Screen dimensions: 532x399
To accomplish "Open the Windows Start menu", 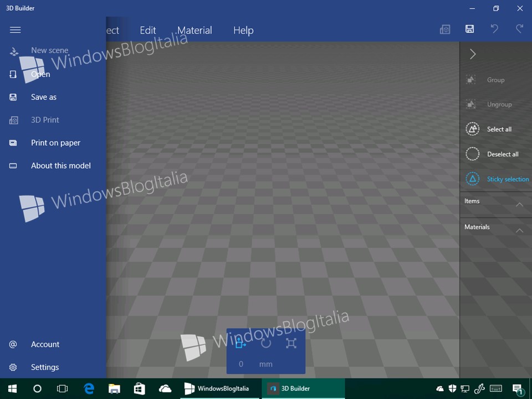I will pos(13,388).
